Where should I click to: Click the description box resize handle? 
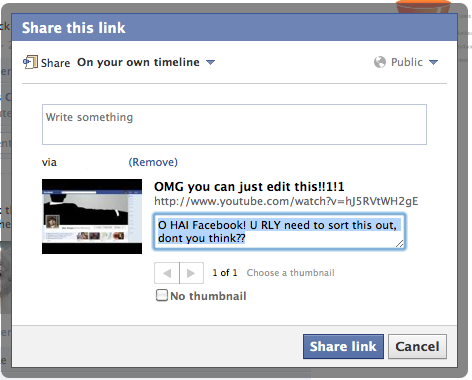click(400, 244)
